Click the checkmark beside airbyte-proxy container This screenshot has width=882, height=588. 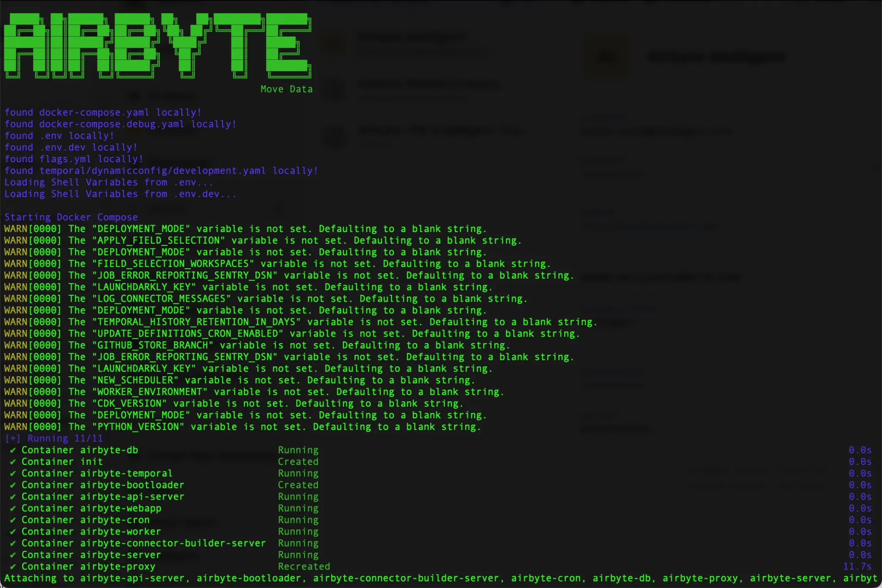click(x=13, y=566)
